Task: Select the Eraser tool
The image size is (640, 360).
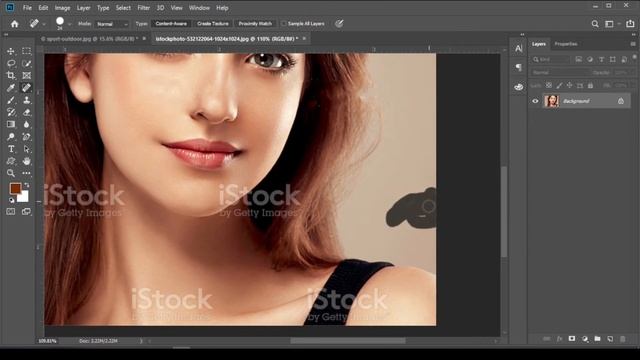Action: click(27, 112)
